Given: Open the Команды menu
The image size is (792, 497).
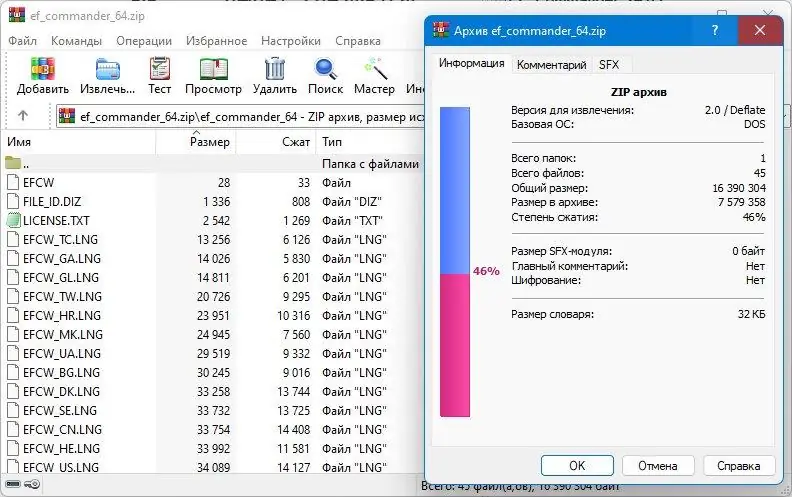Looking at the screenshot, I should coord(76,41).
